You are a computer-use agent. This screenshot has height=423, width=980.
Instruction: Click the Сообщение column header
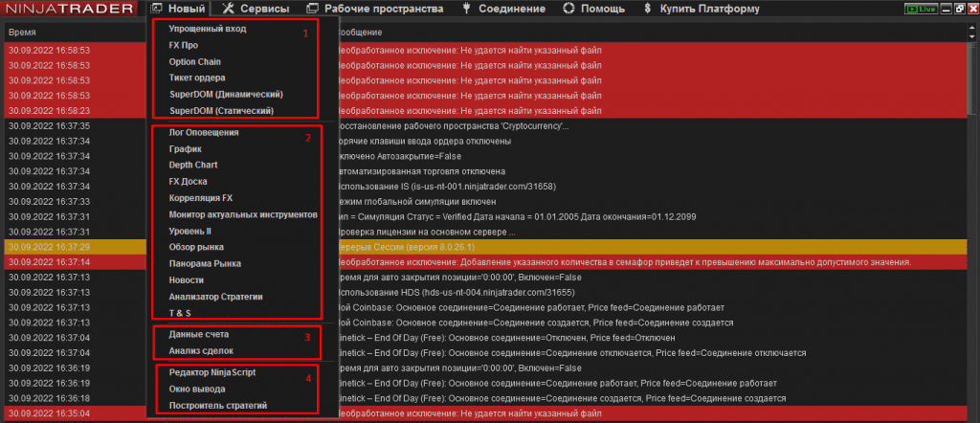(x=359, y=32)
